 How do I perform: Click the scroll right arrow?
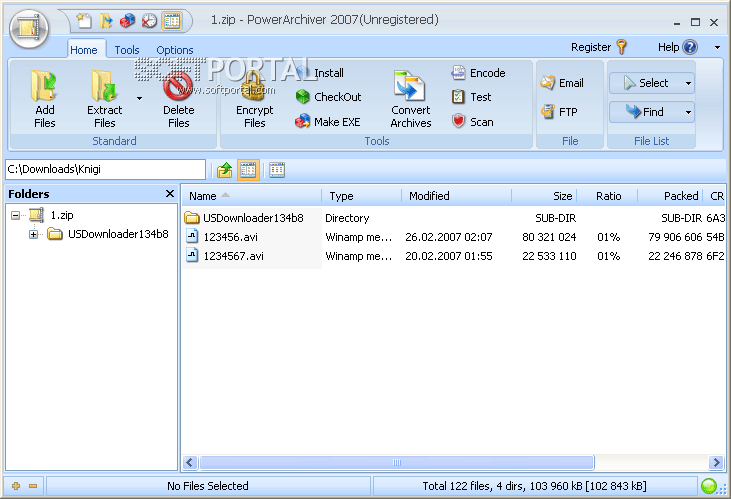click(716, 463)
